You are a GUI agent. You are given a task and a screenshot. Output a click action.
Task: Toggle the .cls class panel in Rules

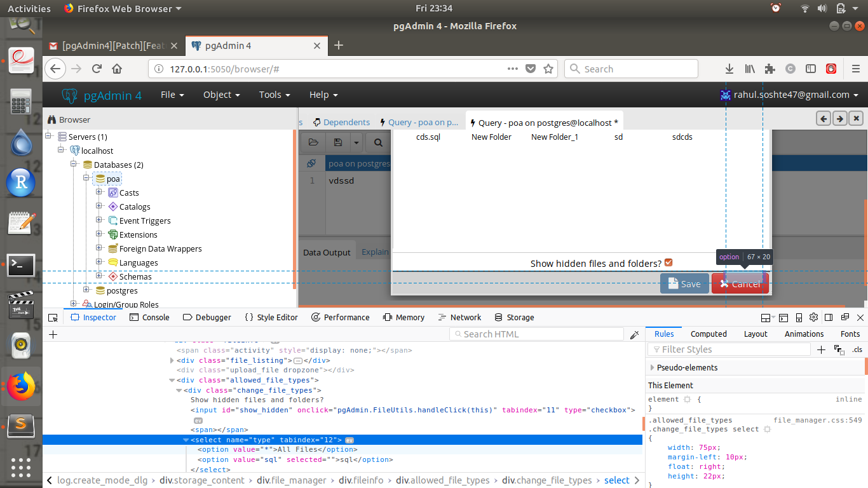pos(857,349)
